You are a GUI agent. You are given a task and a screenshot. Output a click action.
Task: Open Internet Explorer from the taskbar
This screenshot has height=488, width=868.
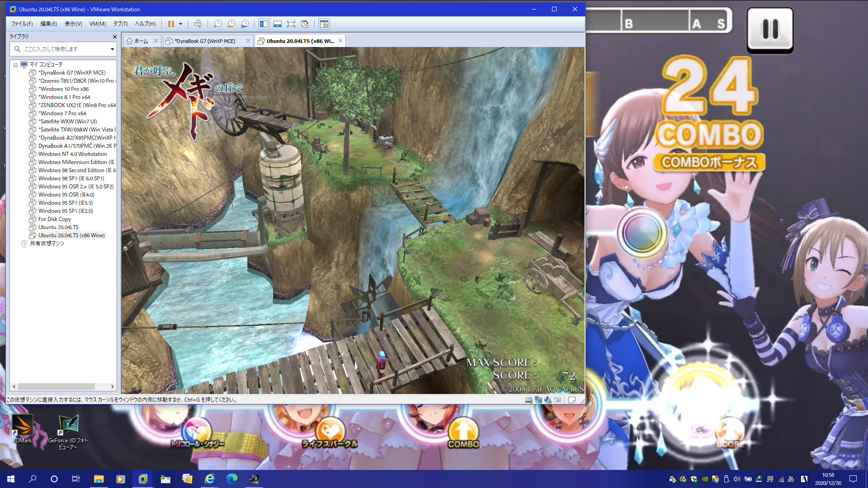[210, 479]
